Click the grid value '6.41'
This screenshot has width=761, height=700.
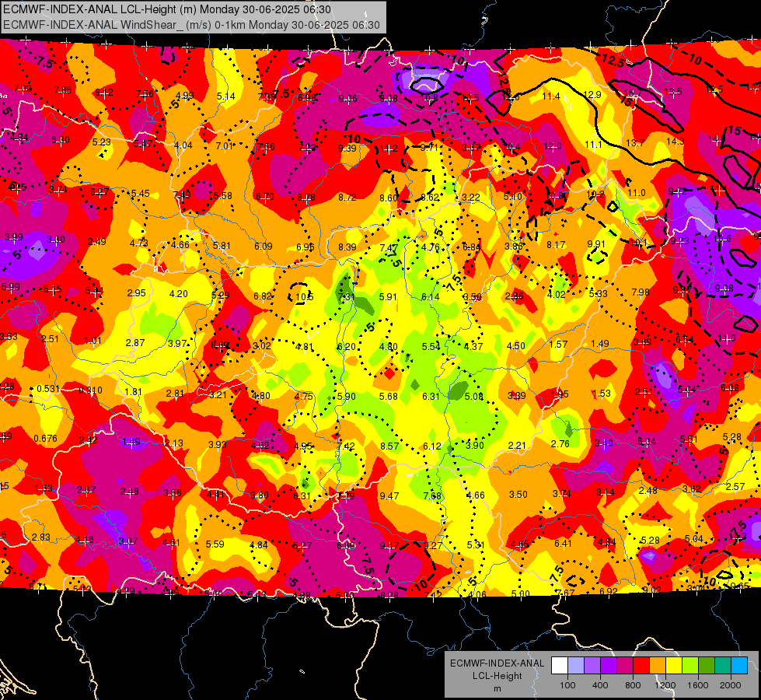563,543
